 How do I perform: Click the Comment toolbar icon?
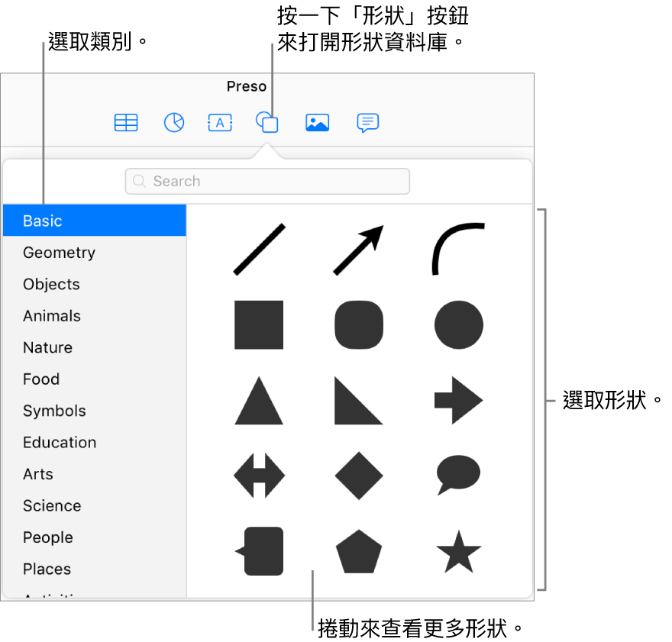(368, 123)
